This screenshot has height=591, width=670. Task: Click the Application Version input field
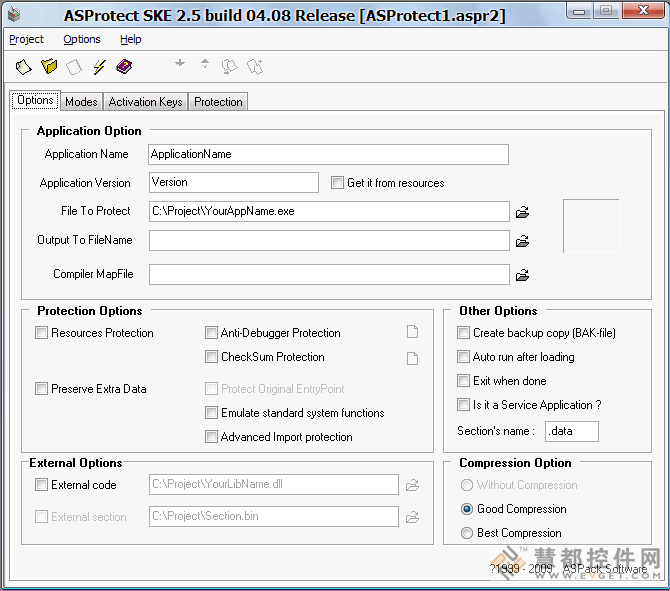(x=234, y=182)
